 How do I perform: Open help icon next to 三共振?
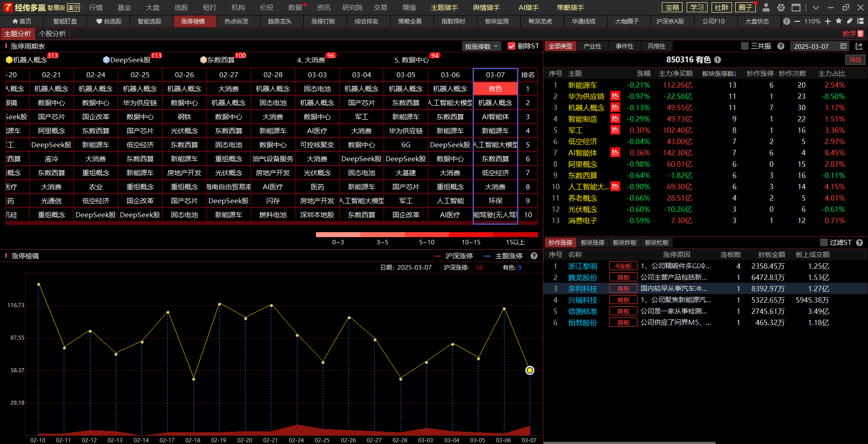(781, 46)
